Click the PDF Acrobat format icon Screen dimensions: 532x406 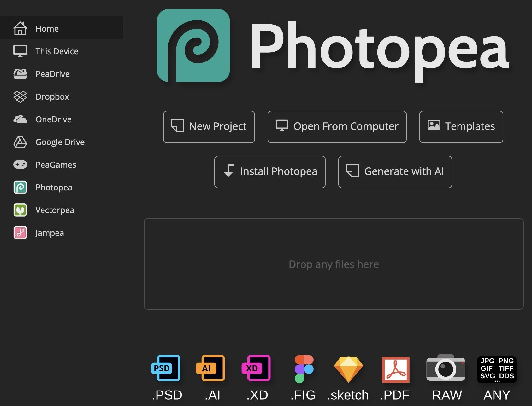396,369
